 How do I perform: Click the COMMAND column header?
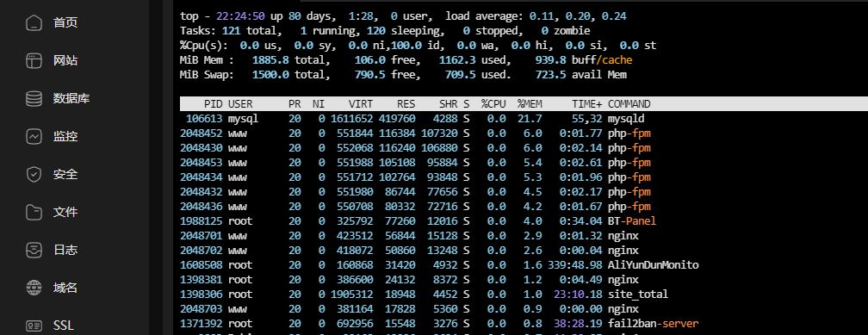[x=629, y=104]
